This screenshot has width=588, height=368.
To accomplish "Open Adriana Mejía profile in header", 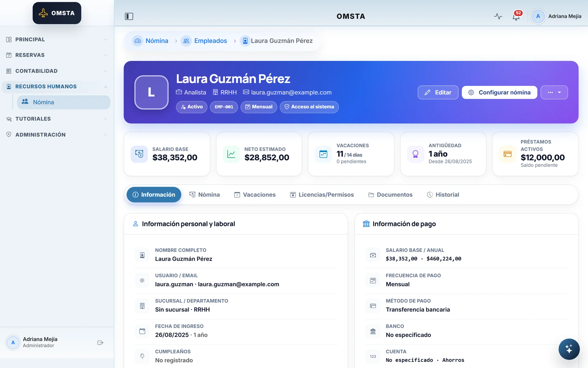I will [556, 16].
